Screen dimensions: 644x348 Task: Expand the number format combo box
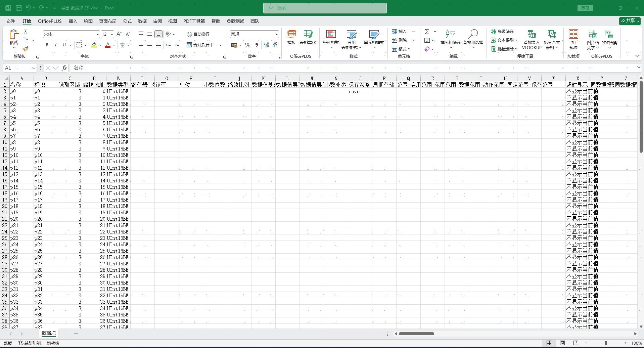(x=277, y=34)
